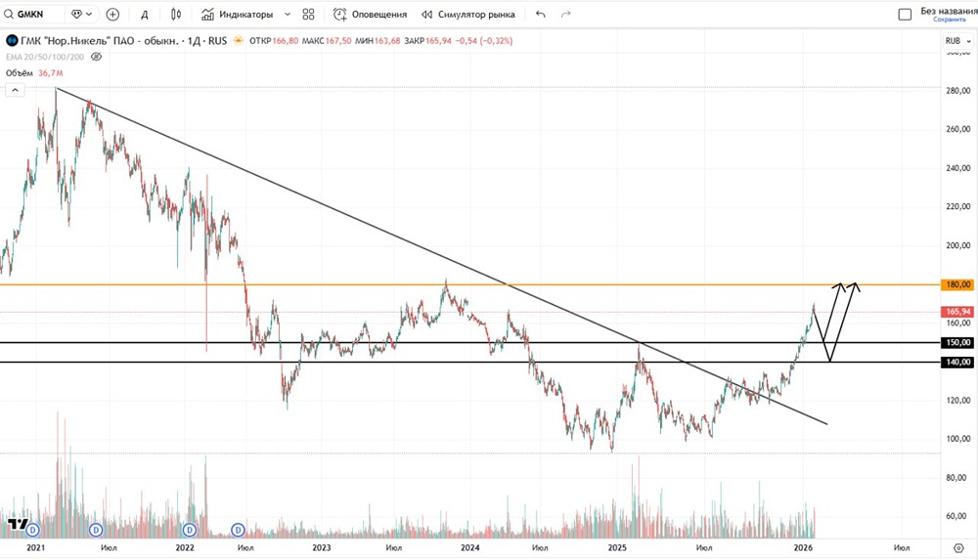Open the RUB currency dropdown
Image resolution: width=978 pixels, height=560 pixels.
[958, 40]
